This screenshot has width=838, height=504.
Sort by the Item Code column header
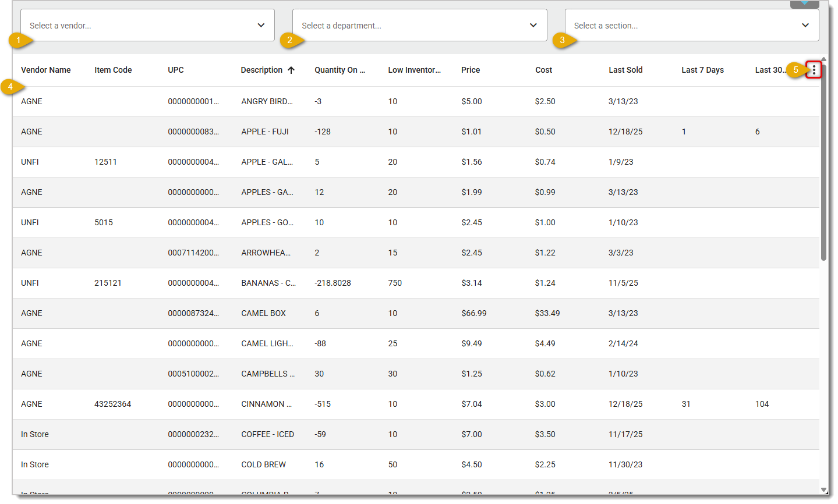pyautogui.click(x=113, y=70)
